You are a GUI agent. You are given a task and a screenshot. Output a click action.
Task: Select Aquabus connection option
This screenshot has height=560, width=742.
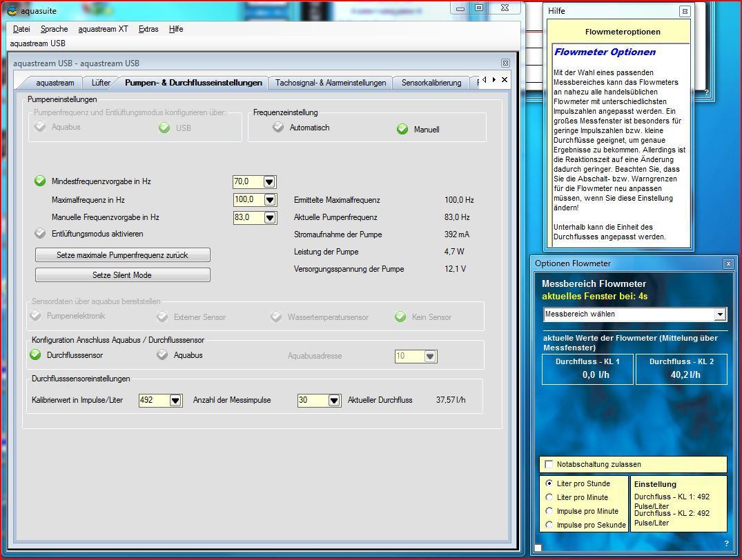pos(162,354)
